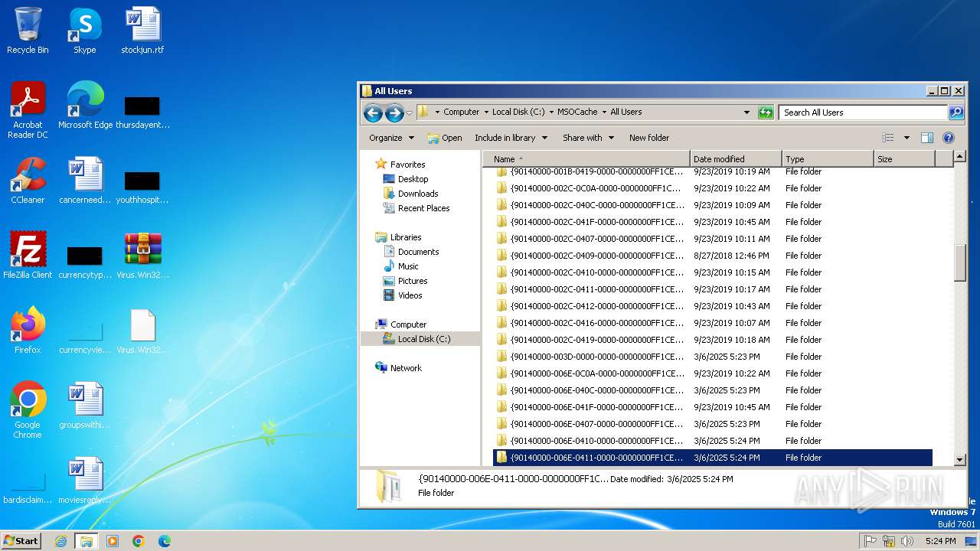This screenshot has height=551, width=980.
Task: Select the blank Virus.Win32 file icon
Action: pos(142,331)
